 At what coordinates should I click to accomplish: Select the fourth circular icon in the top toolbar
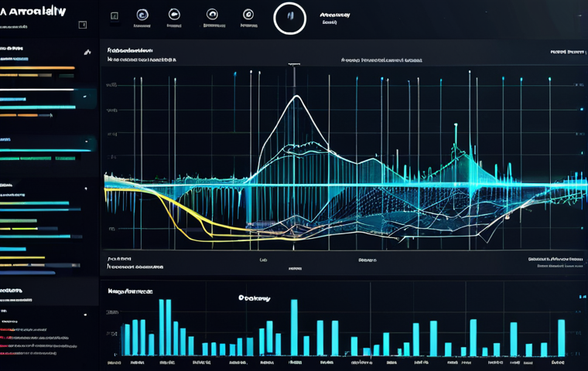pos(248,15)
